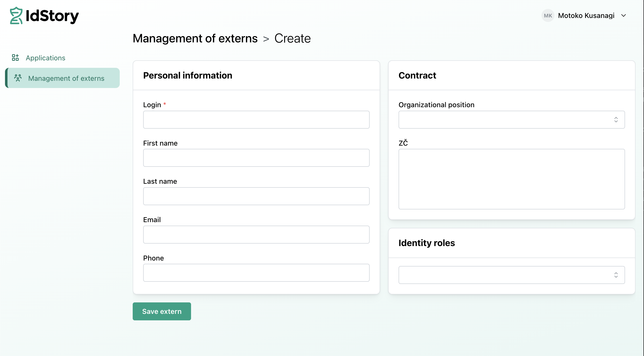This screenshot has width=644, height=356.
Task: Expand the Motoko Kusanagi user menu chevron
Action: click(x=624, y=15)
